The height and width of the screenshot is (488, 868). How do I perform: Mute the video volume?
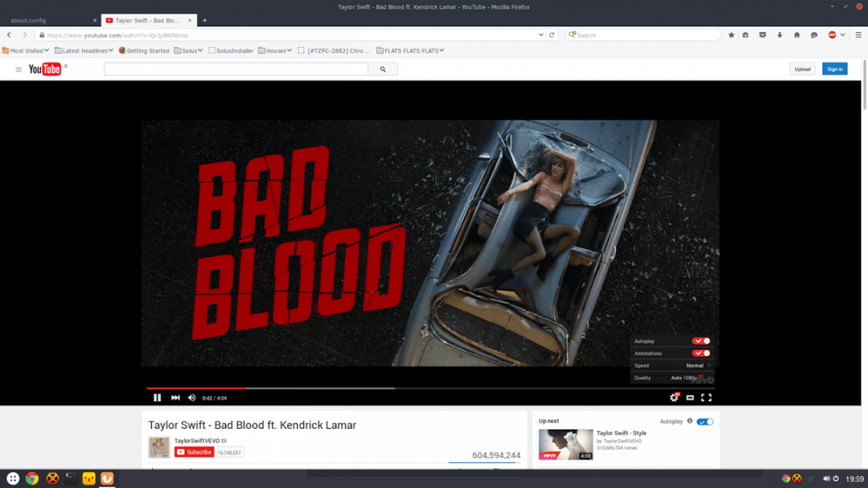click(x=192, y=398)
